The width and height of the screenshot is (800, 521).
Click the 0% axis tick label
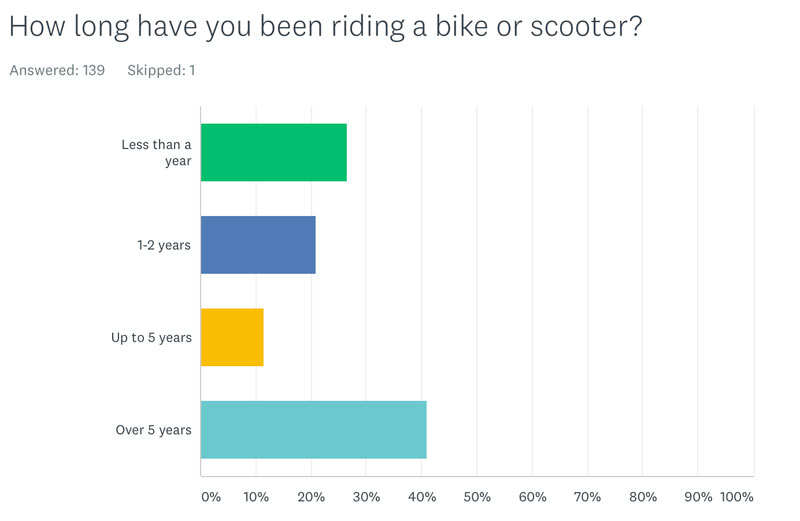click(x=211, y=497)
